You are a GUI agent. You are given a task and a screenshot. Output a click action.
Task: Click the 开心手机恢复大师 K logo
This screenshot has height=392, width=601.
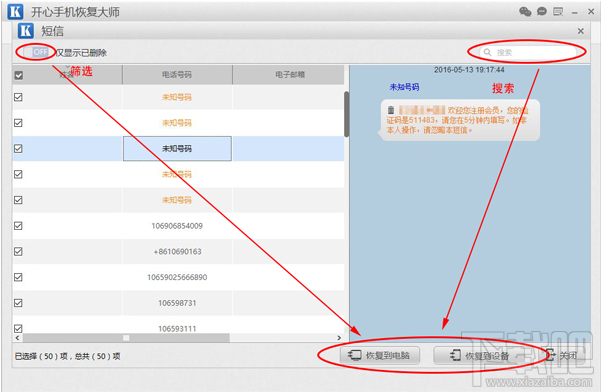pyautogui.click(x=15, y=11)
